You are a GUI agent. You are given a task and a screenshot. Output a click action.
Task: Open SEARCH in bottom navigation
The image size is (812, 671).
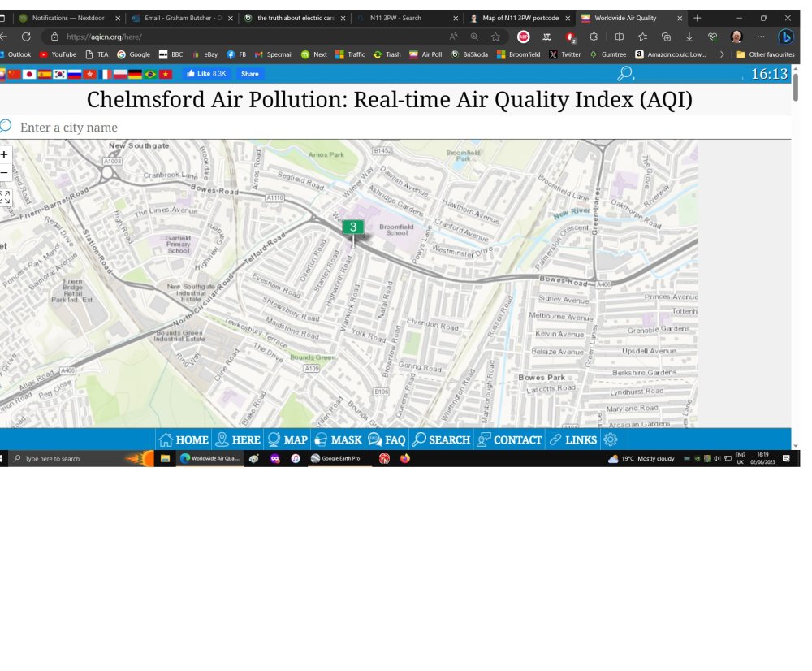tap(442, 439)
